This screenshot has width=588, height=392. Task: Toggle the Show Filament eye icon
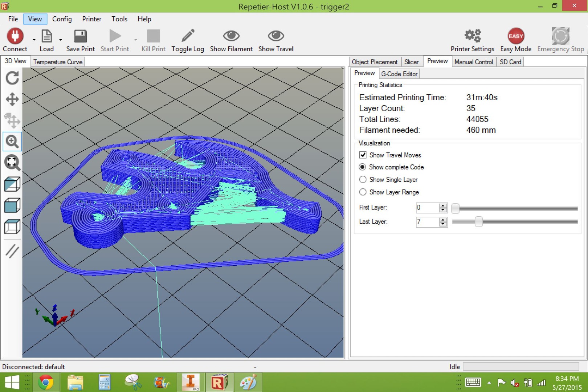[x=231, y=36]
